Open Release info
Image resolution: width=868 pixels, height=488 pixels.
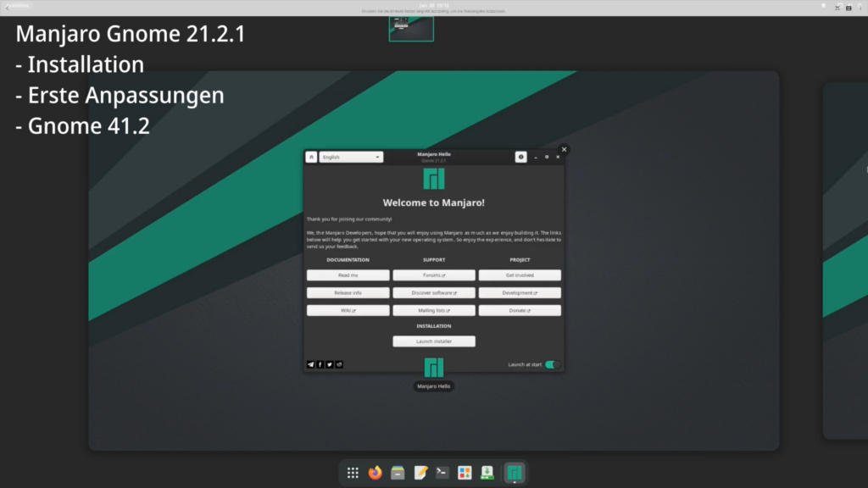pyautogui.click(x=348, y=292)
